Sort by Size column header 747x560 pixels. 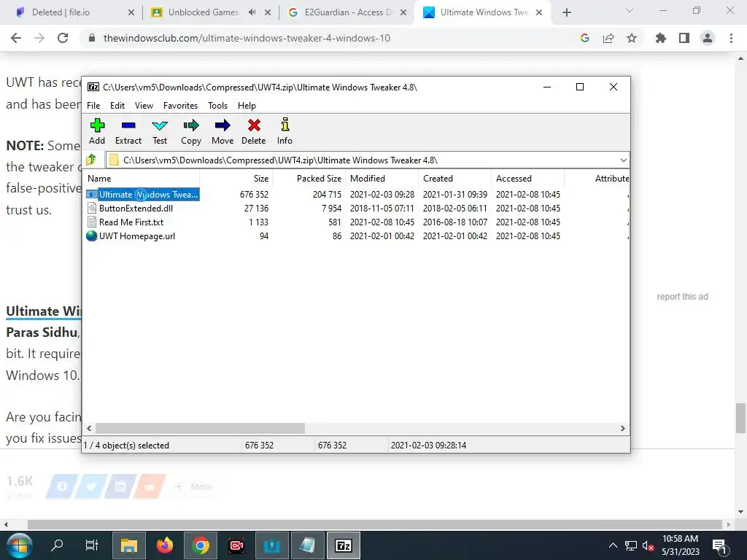pos(236,179)
